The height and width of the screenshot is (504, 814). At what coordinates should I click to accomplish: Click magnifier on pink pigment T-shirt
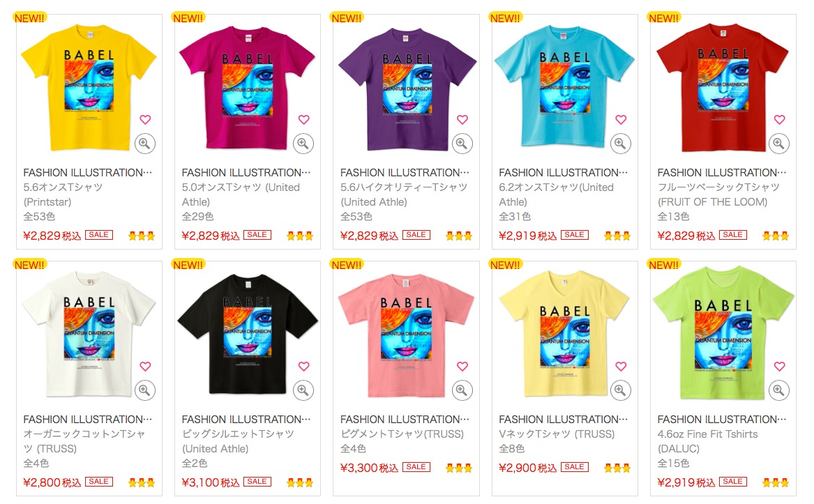(462, 390)
